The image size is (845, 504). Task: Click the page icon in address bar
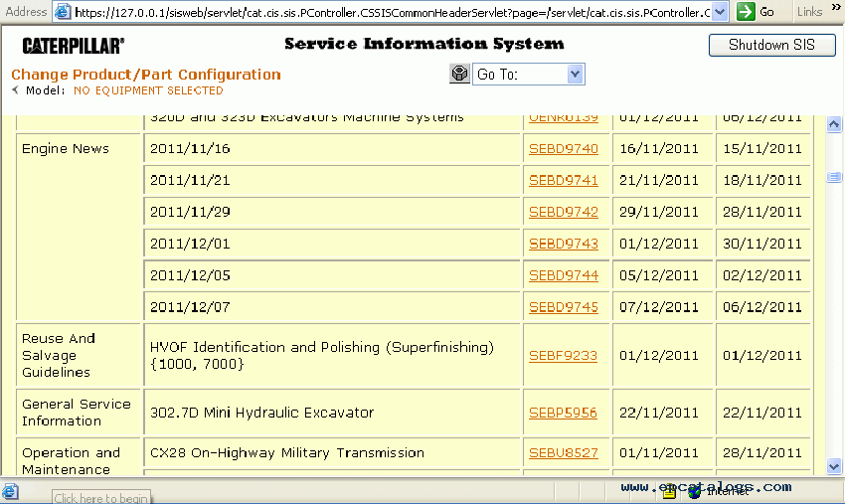tap(63, 11)
